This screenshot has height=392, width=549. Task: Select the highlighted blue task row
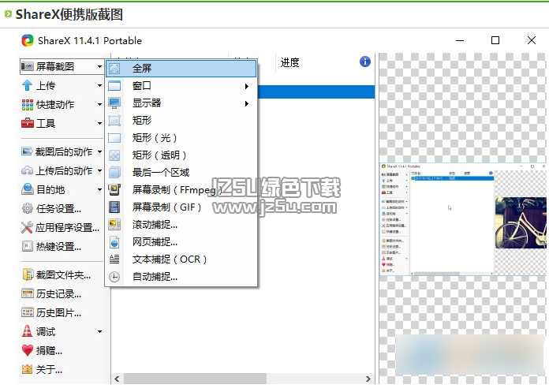pyautogui.click(x=316, y=91)
